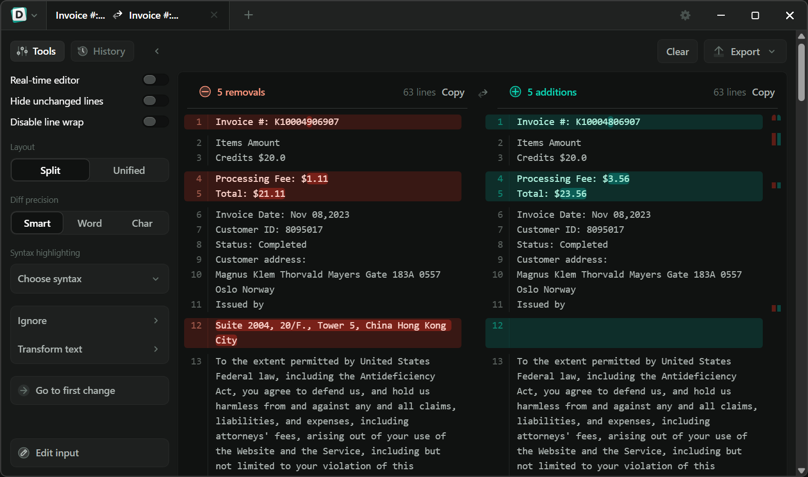Maximize the application window

[x=755, y=15]
